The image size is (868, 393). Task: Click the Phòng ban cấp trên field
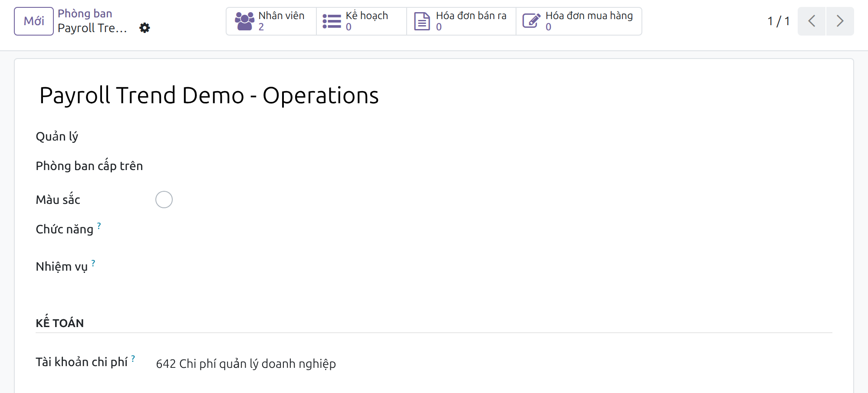(x=494, y=166)
